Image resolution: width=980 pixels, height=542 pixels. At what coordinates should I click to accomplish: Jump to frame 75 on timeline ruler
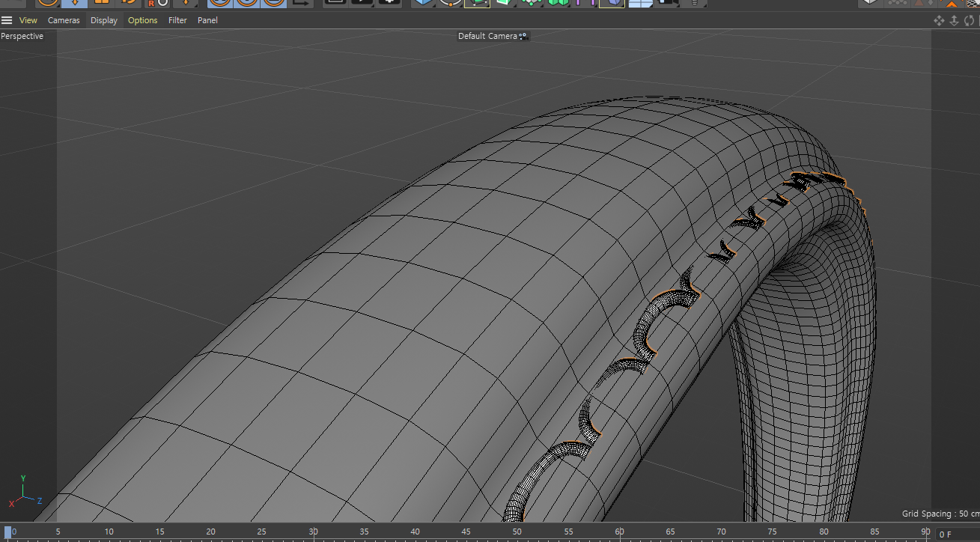(x=773, y=532)
